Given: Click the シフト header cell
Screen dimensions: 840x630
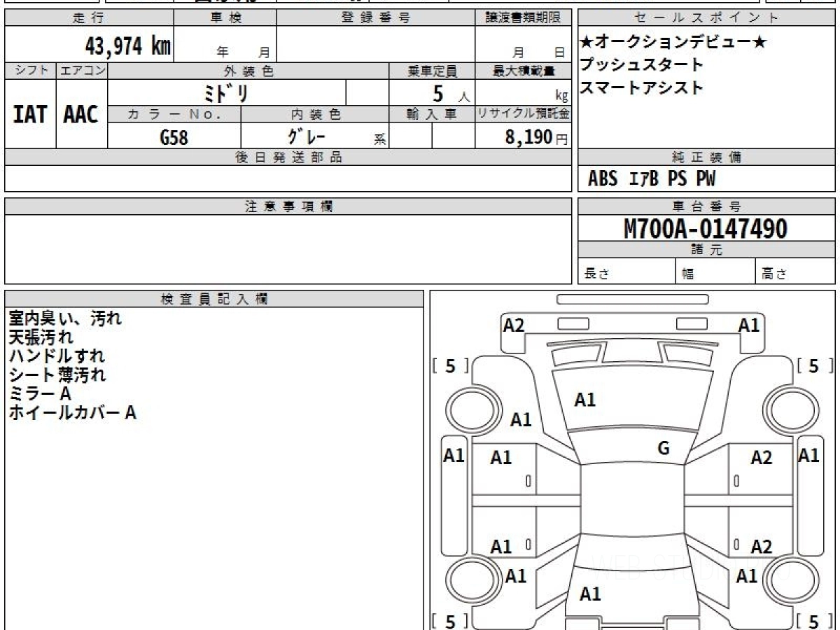Looking at the screenshot, I should (30, 71).
